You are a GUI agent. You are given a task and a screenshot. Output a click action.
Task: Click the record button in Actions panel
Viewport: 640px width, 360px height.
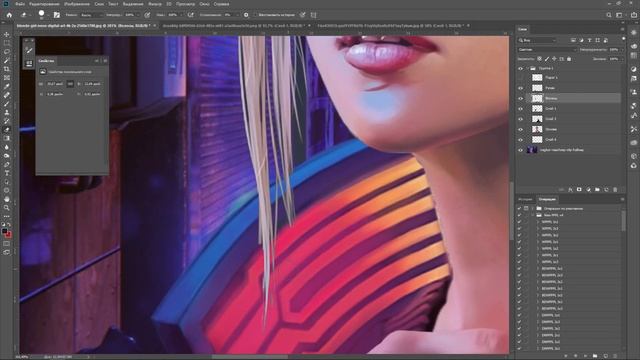pyautogui.click(x=576, y=356)
